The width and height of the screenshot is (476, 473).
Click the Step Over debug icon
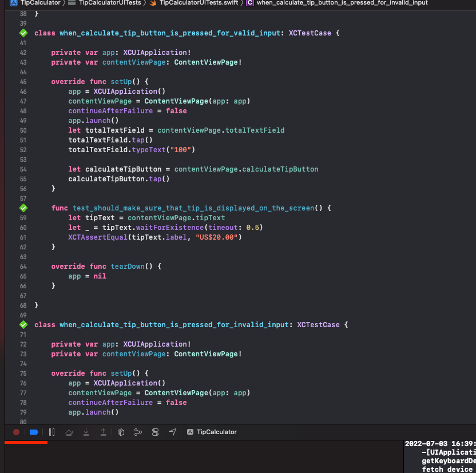point(69,432)
